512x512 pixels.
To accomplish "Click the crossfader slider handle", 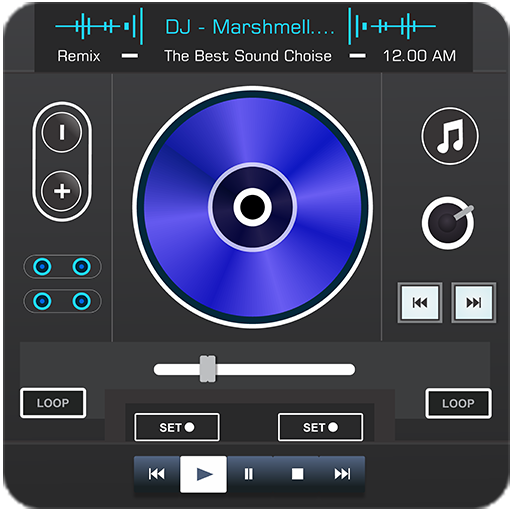I will pos(208,369).
